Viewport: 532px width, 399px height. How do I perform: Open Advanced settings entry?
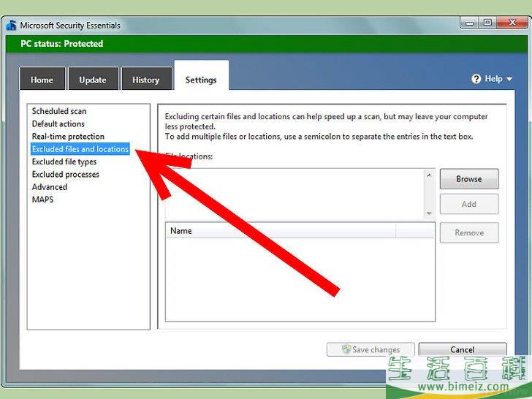tap(50, 187)
